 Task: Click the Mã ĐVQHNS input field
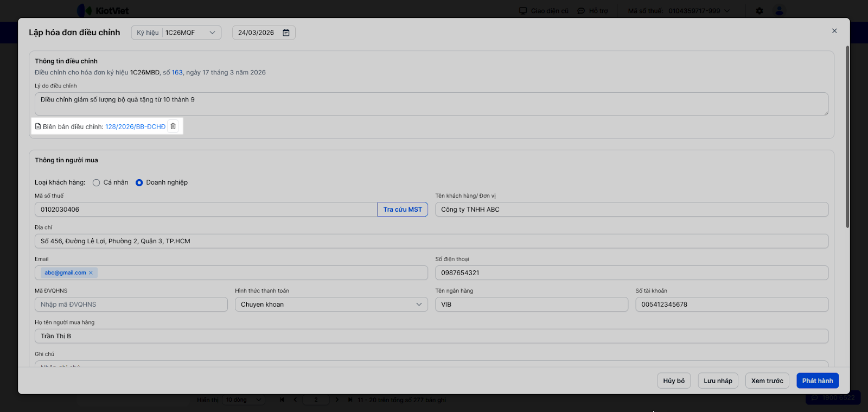click(x=131, y=305)
